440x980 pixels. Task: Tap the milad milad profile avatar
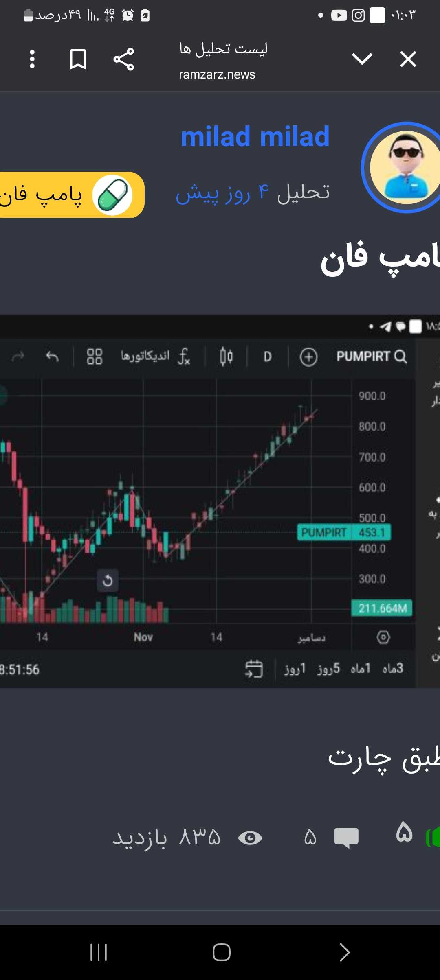(x=405, y=167)
